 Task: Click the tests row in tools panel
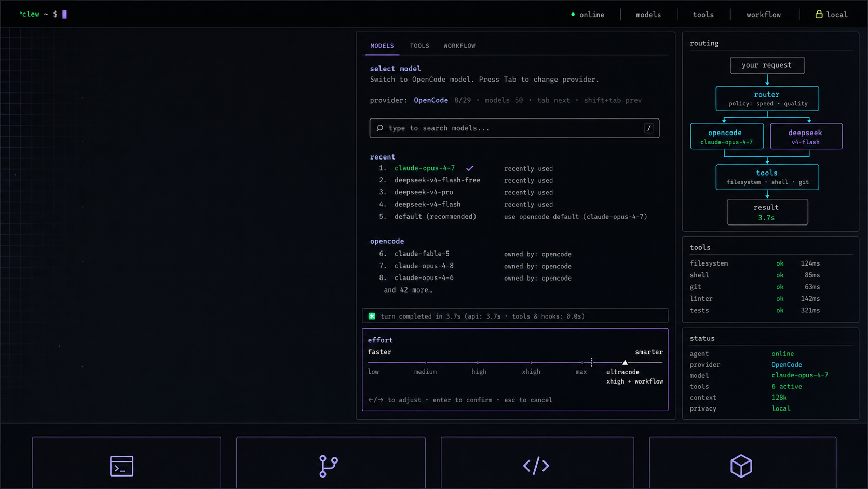click(755, 310)
